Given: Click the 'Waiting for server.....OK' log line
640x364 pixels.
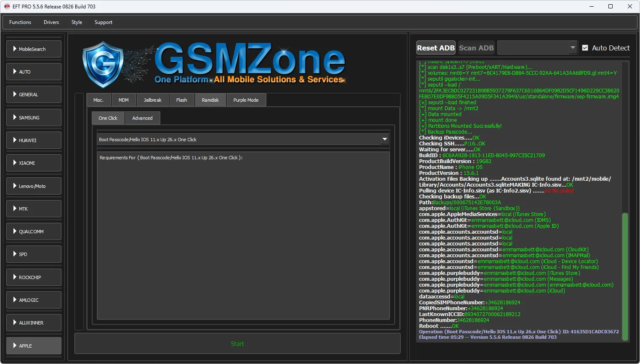Looking at the screenshot, I should 450,150.
